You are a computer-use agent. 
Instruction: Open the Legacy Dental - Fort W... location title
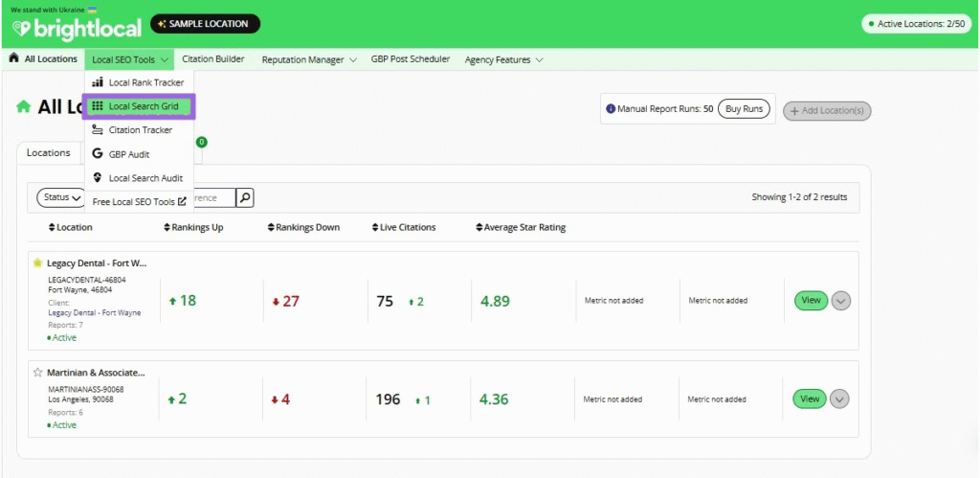[97, 263]
